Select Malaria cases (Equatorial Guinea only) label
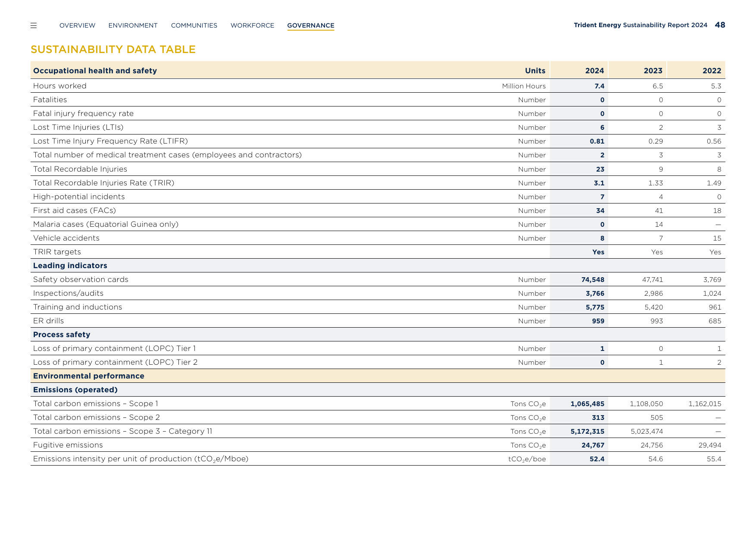This screenshot has height=535, width=756. pyautogui.click(x=106, y=224)
